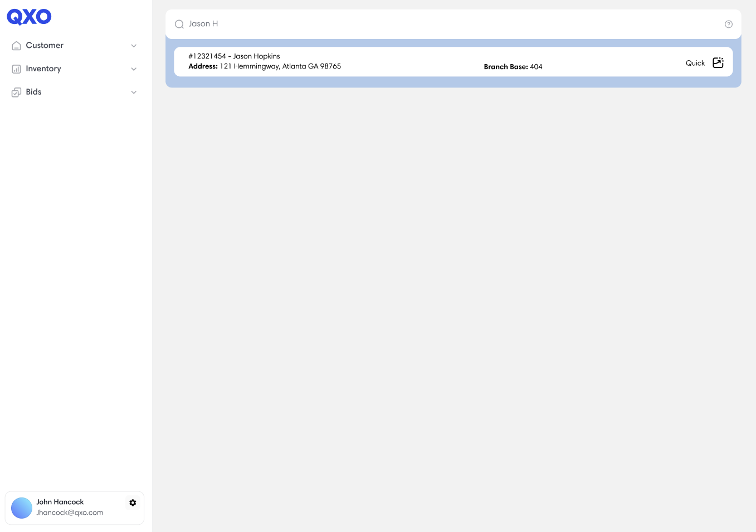This screenshot has height=532, width=756.
Task: Expand the Inventory menu chevron
Action: (134, 69)
